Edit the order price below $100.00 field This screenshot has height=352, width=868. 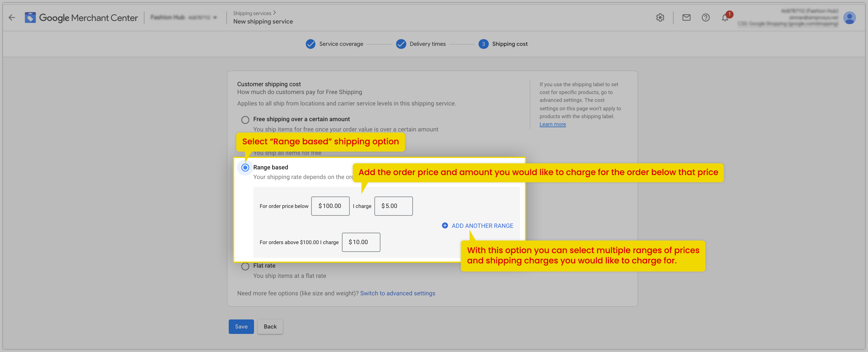click(330, 206)
